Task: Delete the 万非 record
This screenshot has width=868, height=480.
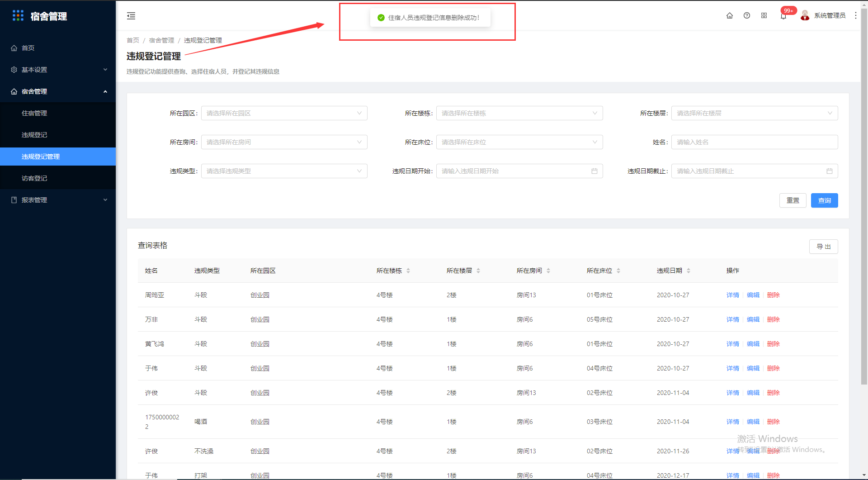Action: point(774,319)
